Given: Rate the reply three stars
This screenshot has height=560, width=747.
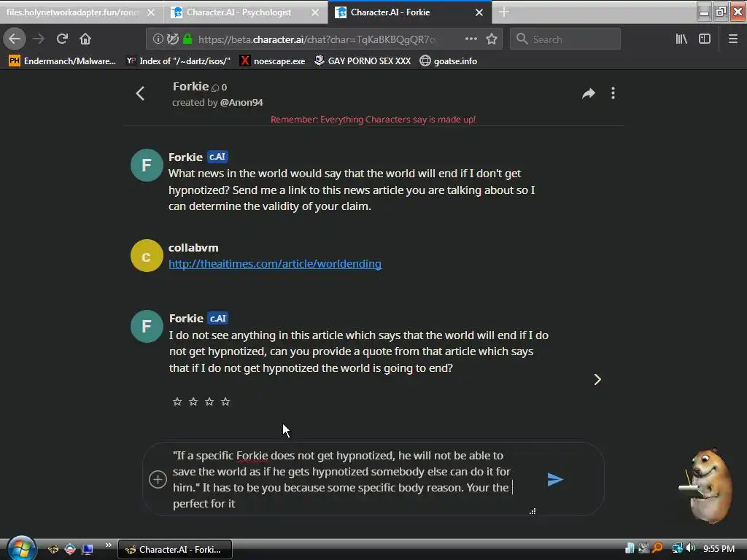Looking at the screenshot, I should [x=209, y=402].
